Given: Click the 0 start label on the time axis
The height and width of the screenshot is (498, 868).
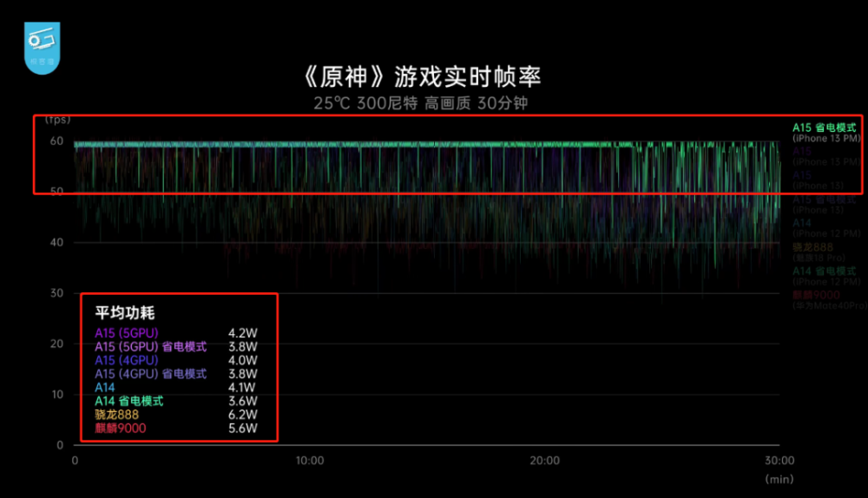Looking at the screenshot, I should 75,461.
